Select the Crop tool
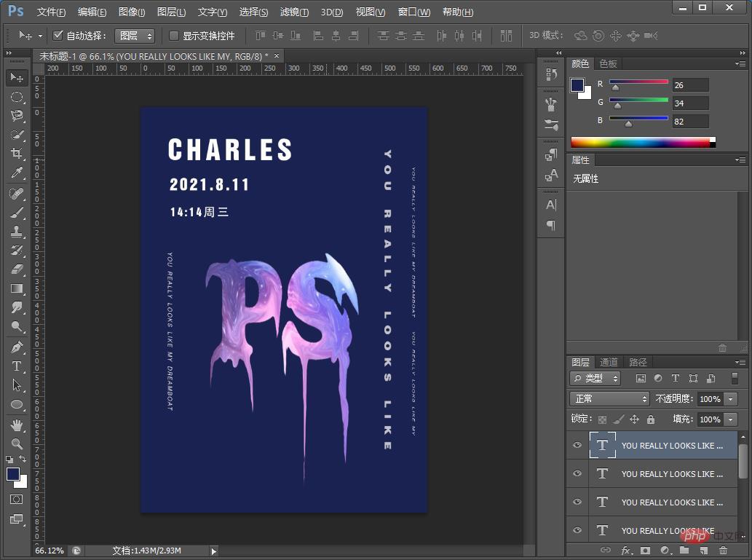This screenshot has width=752, height=560. pos(17,154)
